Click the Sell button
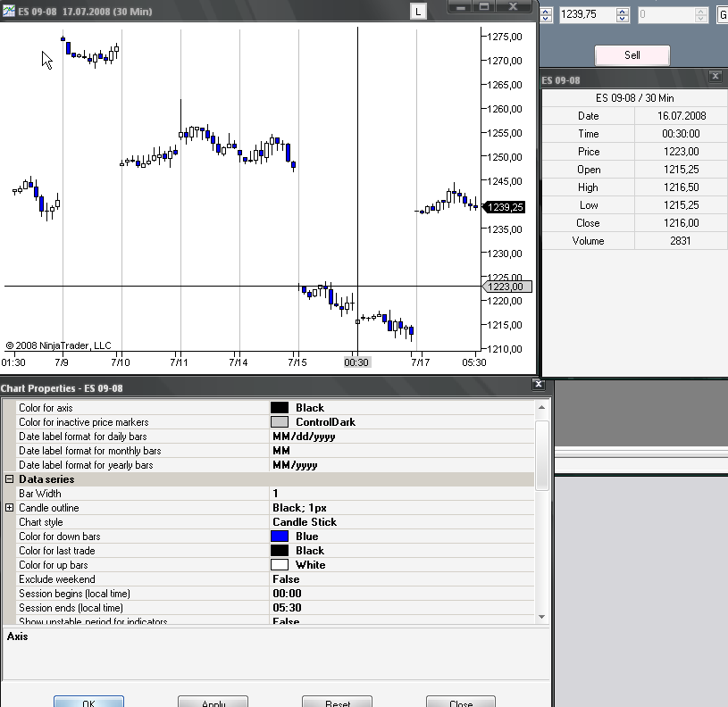Screen dimensions: 728x707 632,55
